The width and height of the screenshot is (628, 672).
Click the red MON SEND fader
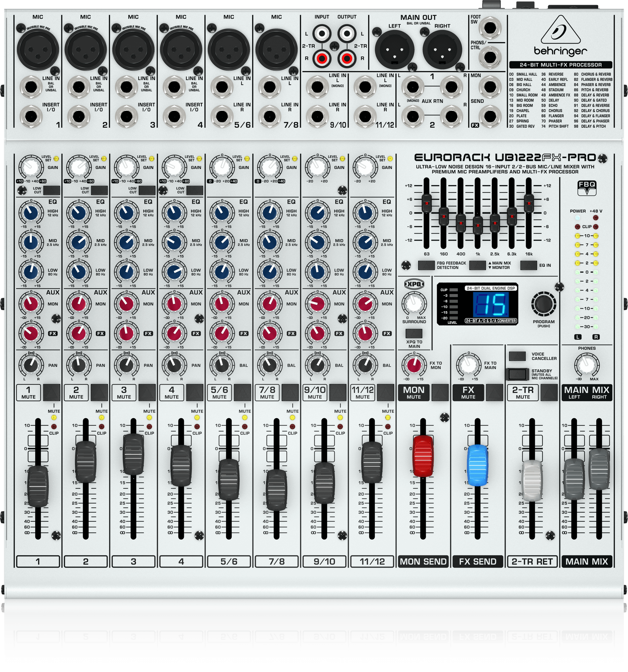pos(423,456)
